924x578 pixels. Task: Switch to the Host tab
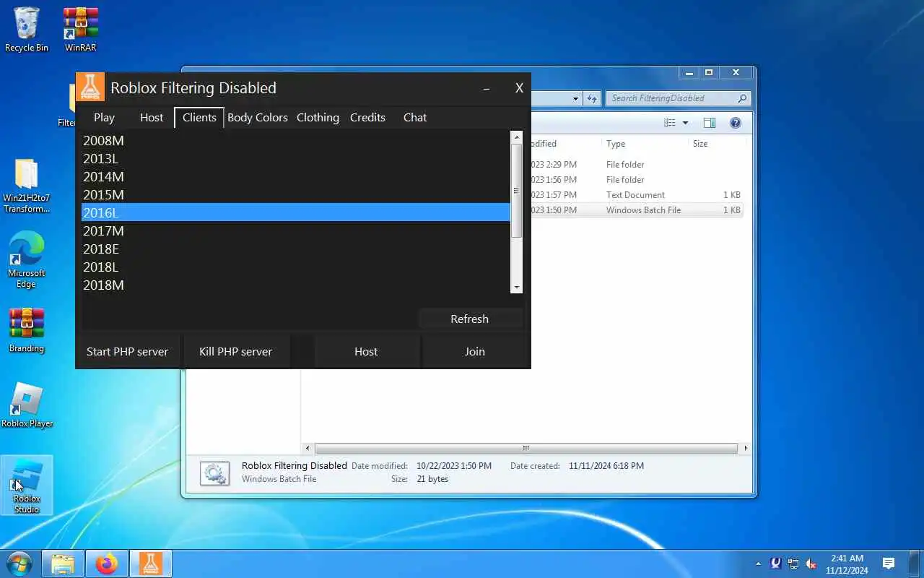coord(152,117)
